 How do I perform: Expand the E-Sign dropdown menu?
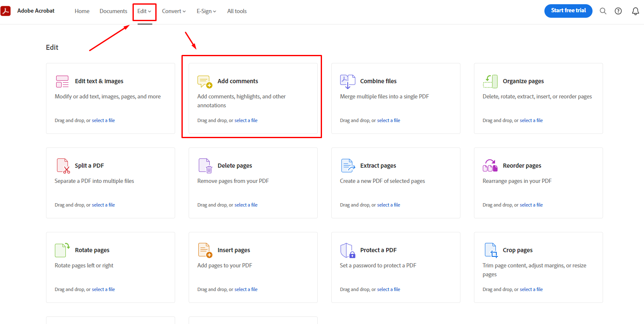tap(206, 11)
